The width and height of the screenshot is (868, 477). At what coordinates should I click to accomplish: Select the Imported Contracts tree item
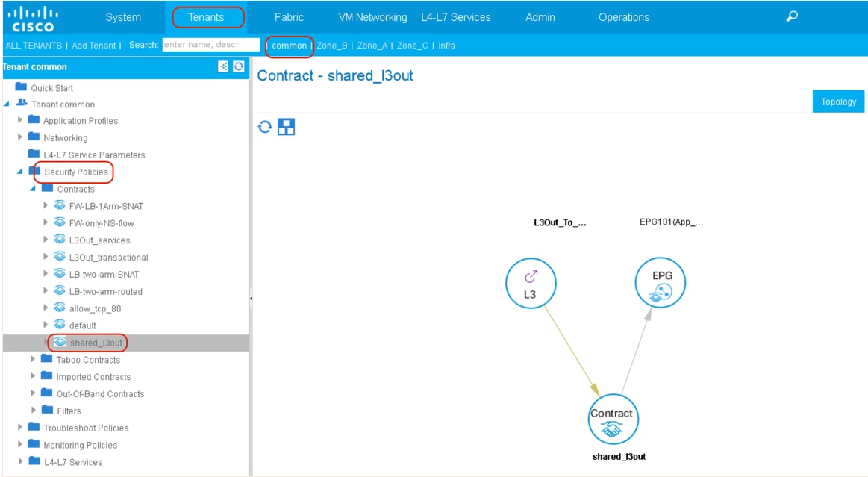coord(93,377)
